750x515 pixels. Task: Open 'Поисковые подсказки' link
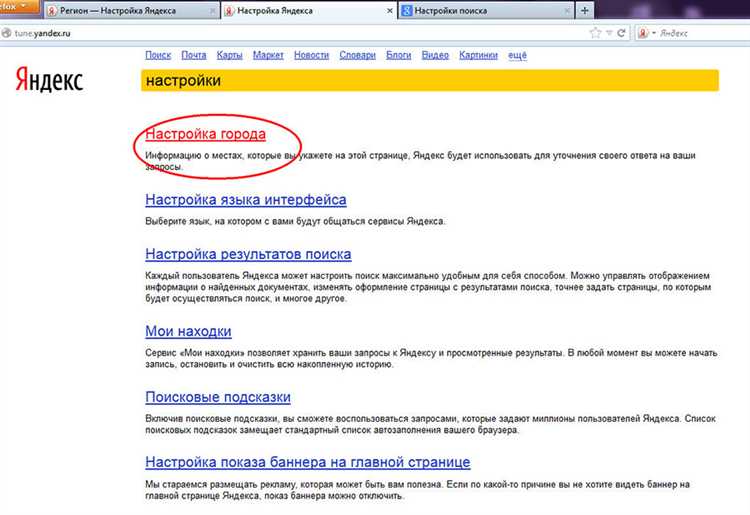[218, 397]
